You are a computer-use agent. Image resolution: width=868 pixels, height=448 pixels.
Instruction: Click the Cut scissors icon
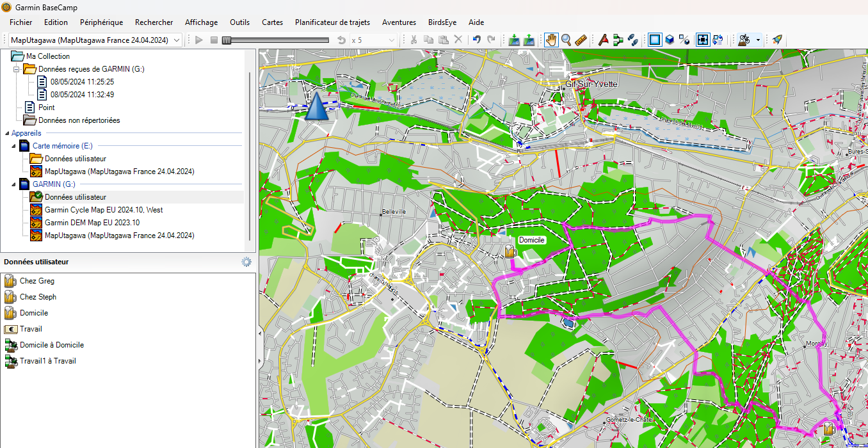click(x=414, y=40)
